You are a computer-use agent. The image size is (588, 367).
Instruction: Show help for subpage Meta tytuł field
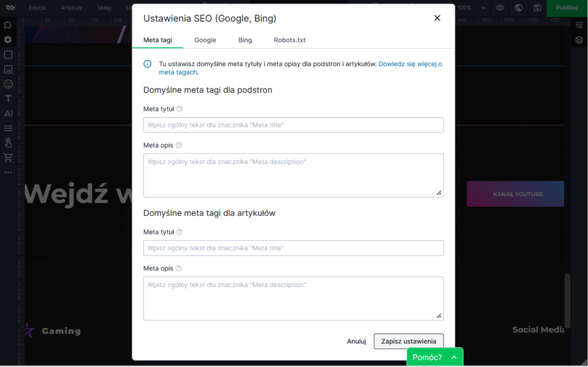[180, 109]
